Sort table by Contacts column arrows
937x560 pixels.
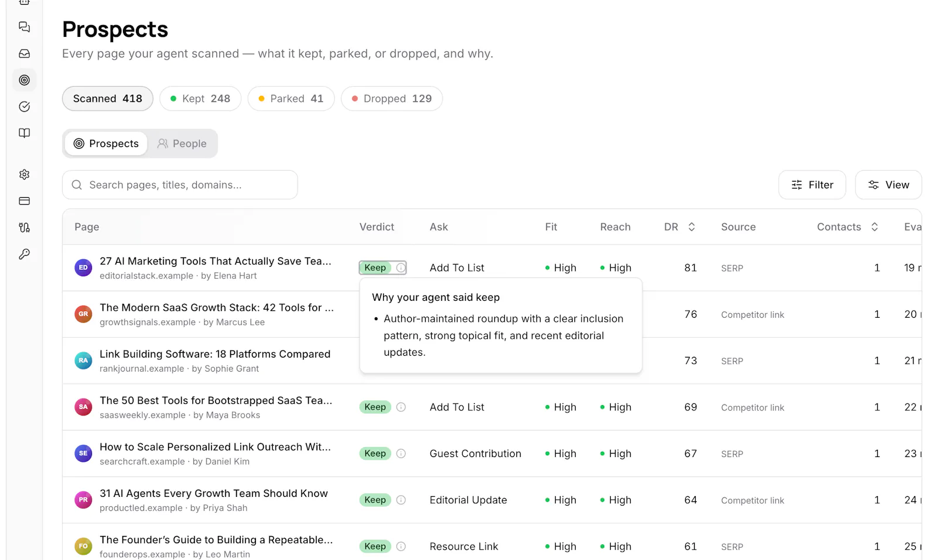pyautogui.click(x=874, y=227)
